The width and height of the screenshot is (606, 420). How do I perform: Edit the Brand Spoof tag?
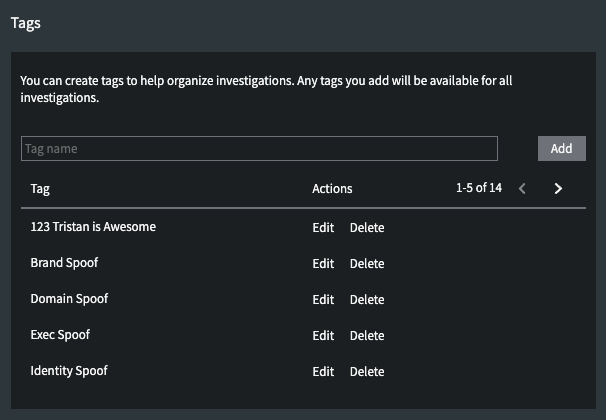click(323, 264)
